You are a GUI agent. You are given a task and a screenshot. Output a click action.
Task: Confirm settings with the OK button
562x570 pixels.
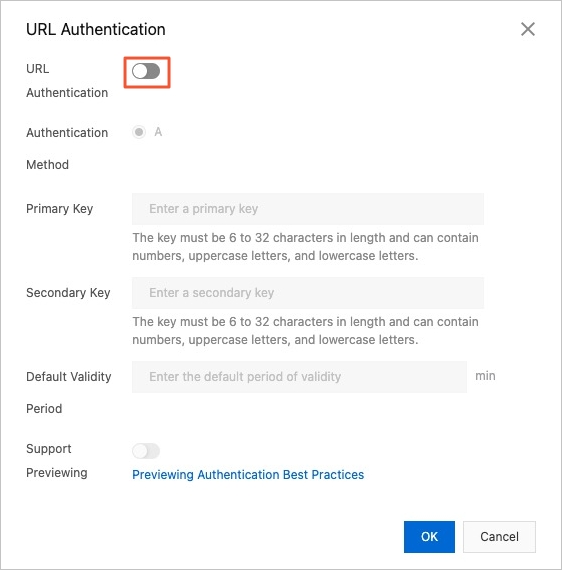pos(429,537)
